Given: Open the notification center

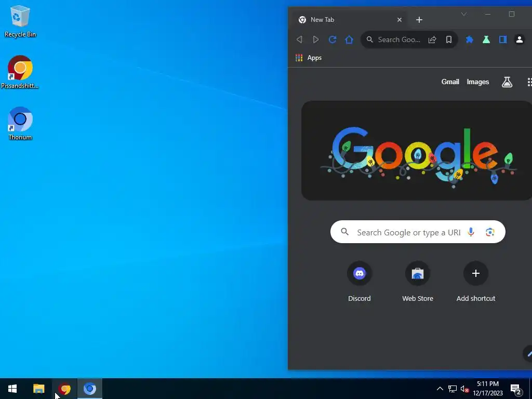Looking at the screenshot, I should pos(516,389).
